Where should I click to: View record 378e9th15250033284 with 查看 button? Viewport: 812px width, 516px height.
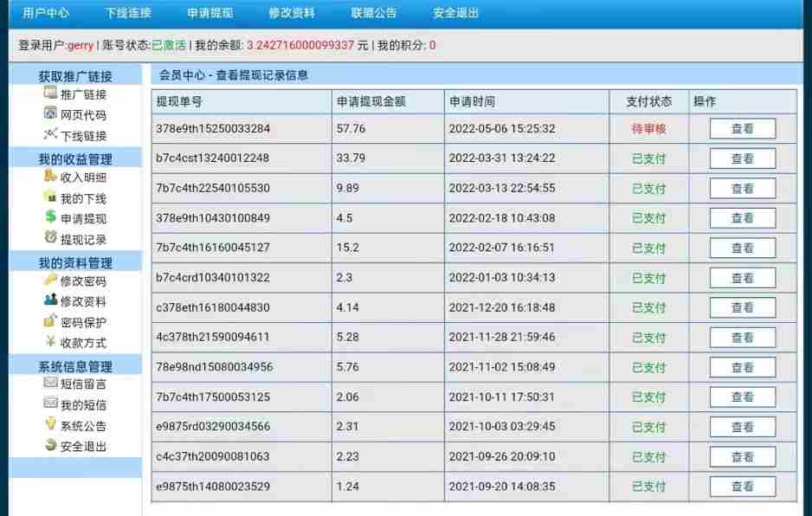tap(743, 128)
